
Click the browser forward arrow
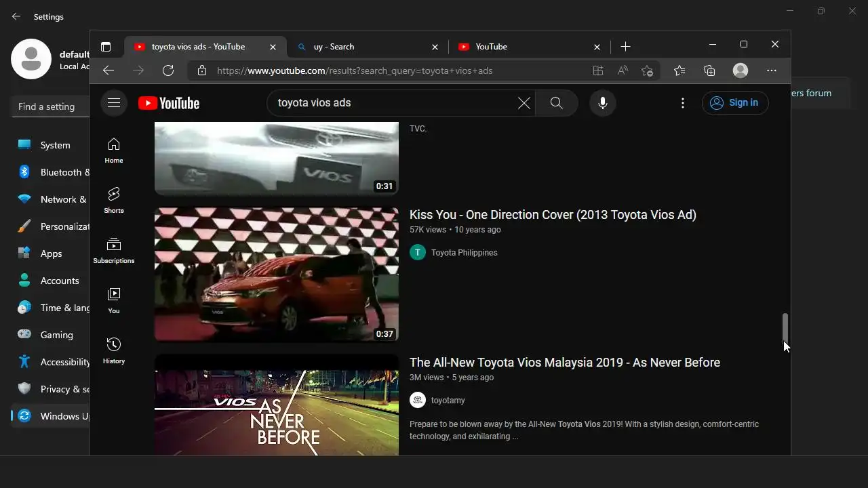[138, 70]
